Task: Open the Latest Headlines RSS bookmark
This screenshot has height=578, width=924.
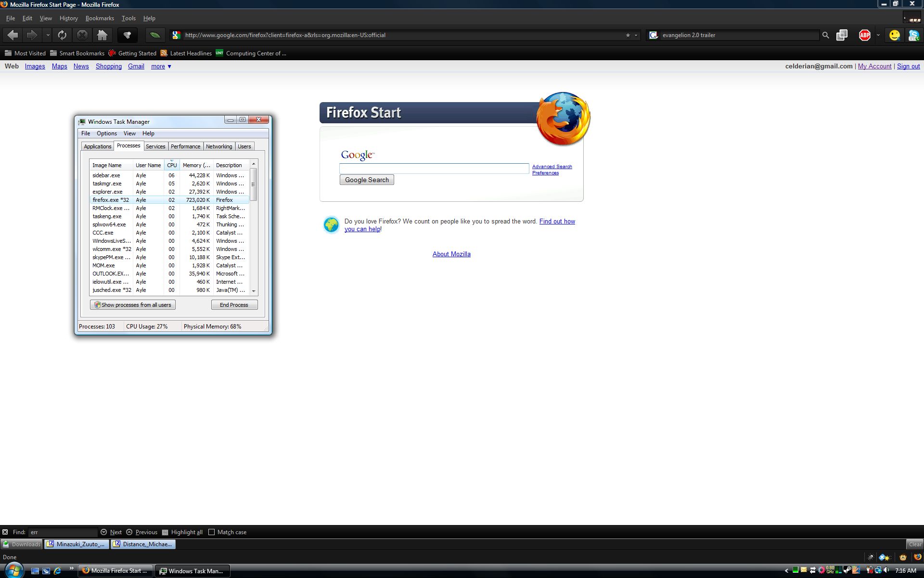Action: pyautogui.click(x=186, y=53)
